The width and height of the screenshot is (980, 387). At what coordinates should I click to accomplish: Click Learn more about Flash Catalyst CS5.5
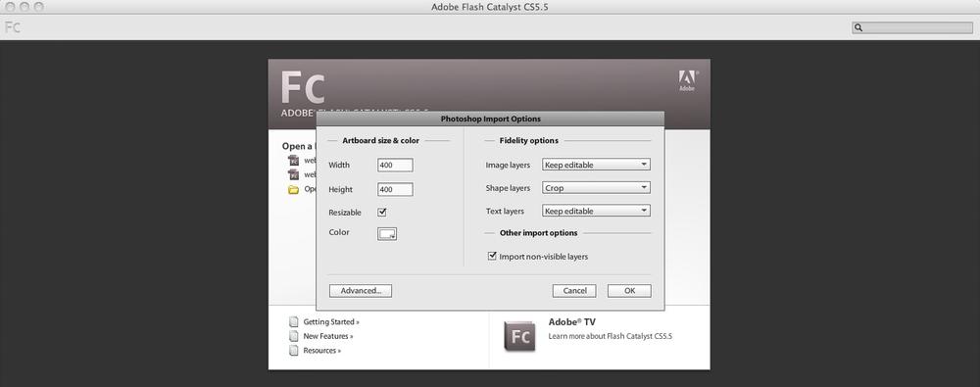[x=610, y=336]
